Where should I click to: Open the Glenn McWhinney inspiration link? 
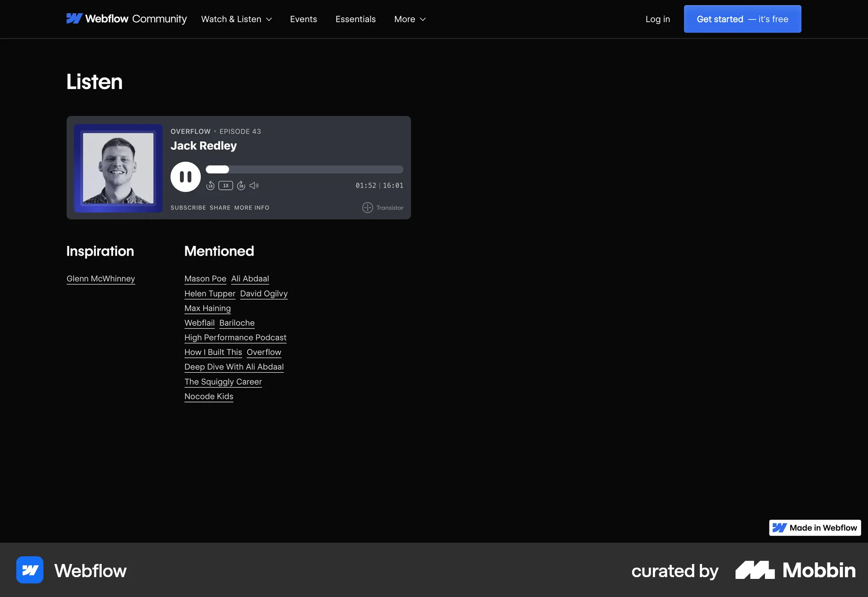pos(100,279)
